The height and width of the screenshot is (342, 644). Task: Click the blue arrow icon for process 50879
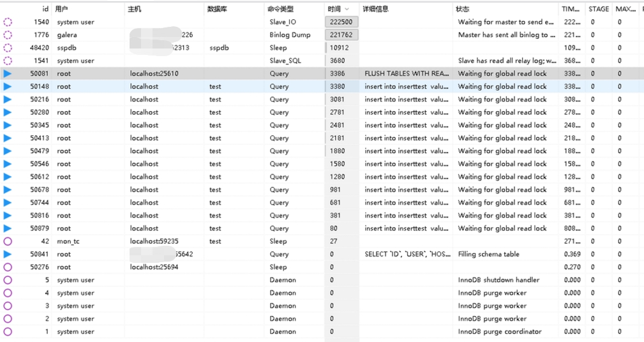[8, 228]
